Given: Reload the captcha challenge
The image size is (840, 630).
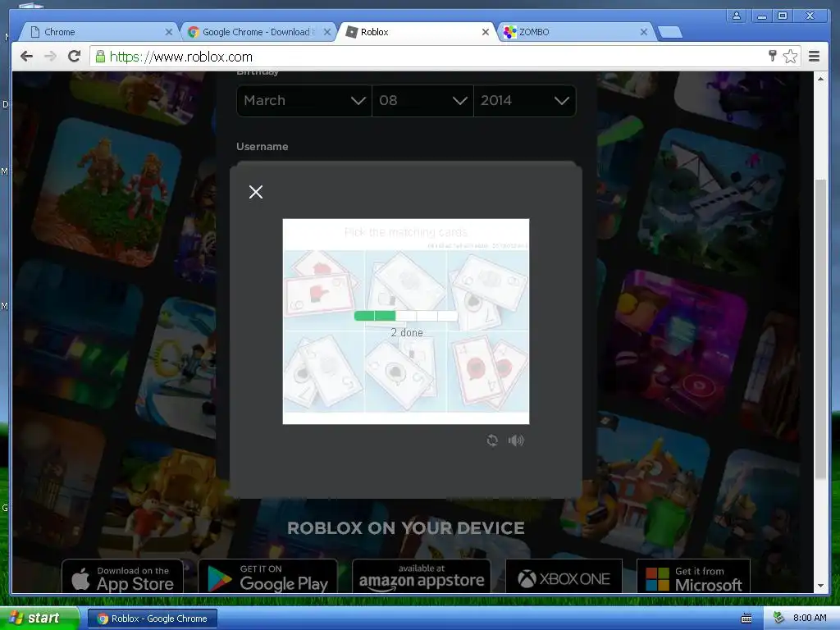Looking at the screenshot, I should coord(492,441).
